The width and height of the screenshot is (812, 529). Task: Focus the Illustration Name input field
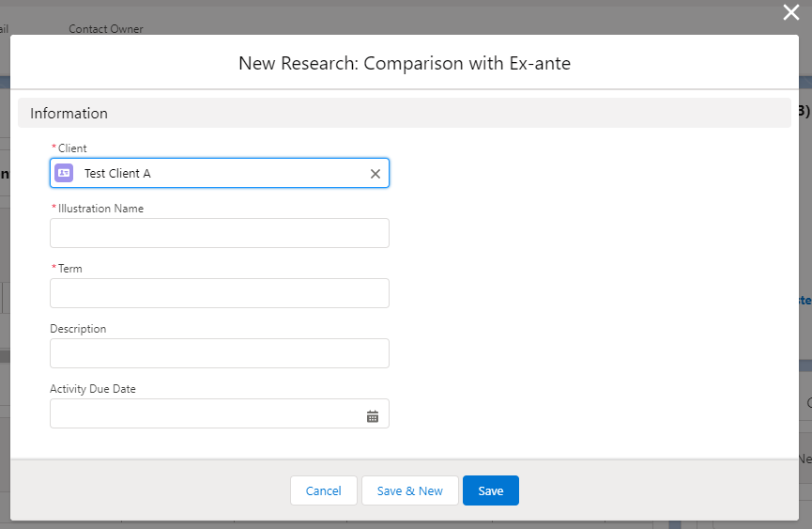pos(219,233)
